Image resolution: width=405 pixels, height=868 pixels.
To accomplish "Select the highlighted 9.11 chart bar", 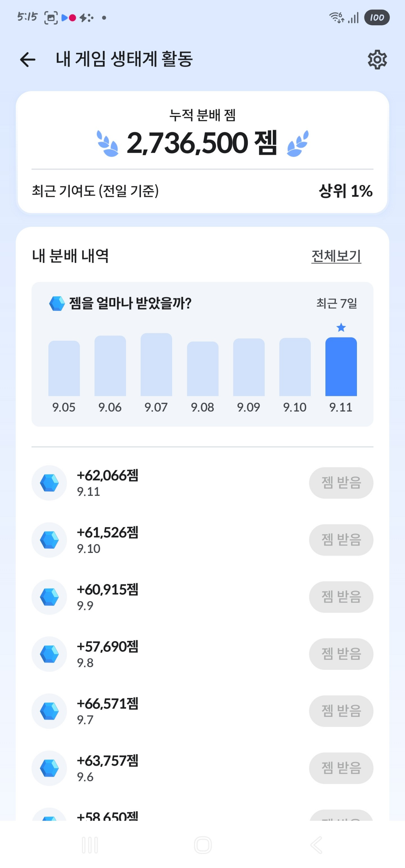I will click(341, 367).
